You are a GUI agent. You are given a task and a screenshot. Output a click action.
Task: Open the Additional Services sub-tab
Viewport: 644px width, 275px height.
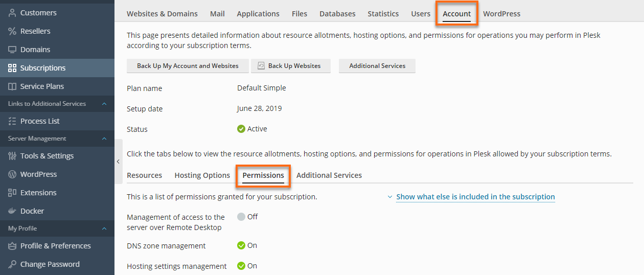click(x=329, y=175)
